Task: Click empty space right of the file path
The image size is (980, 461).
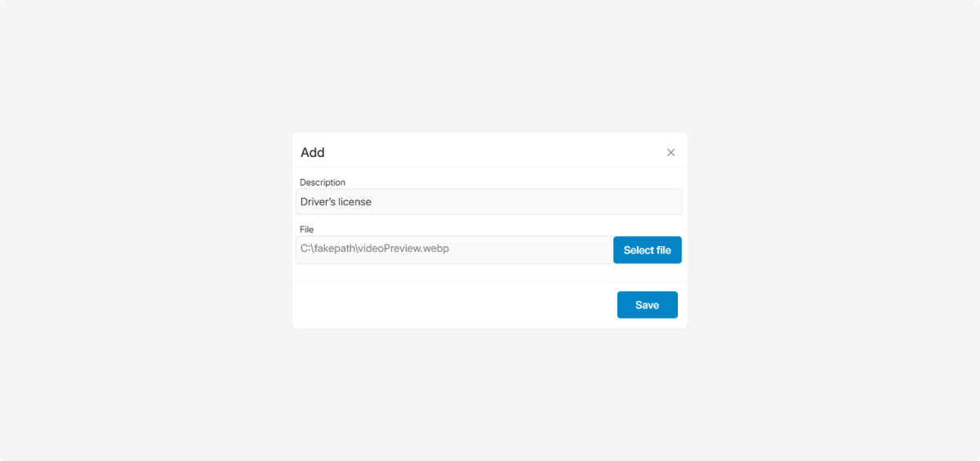Action: [x=531, y=250]
